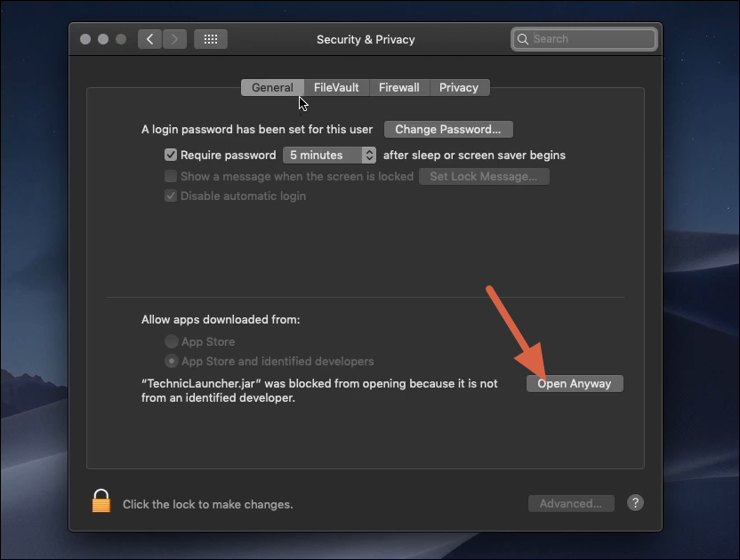This screenshot has height=560, width=740.
Task: Open the Advanced settings dialog
Action: pyautogui.click(x=571, y=503)
